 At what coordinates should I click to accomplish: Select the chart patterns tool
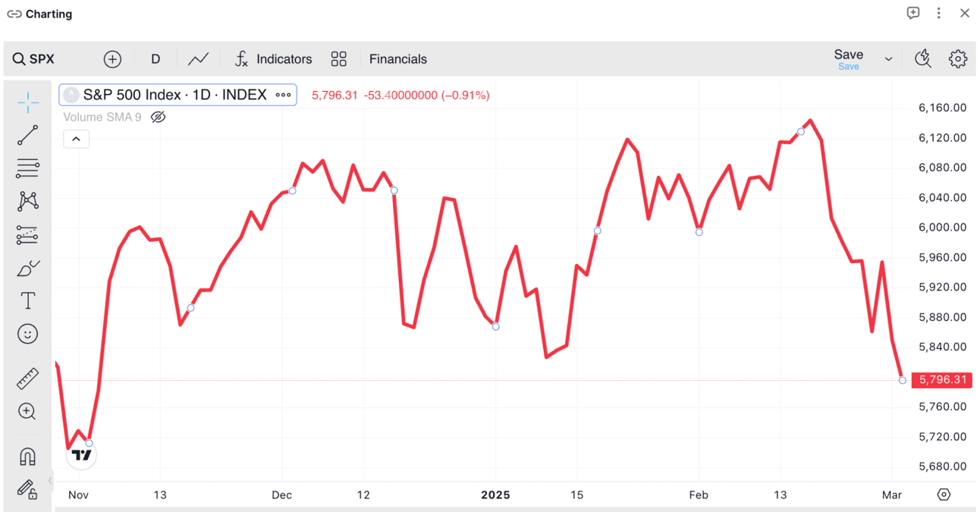[x=27, y=201]
